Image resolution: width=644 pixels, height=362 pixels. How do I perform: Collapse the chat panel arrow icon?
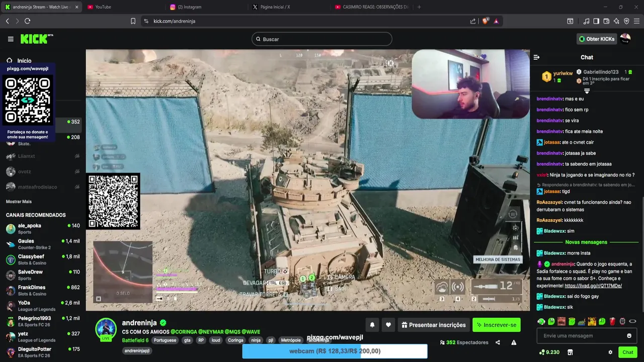[536, 57]
